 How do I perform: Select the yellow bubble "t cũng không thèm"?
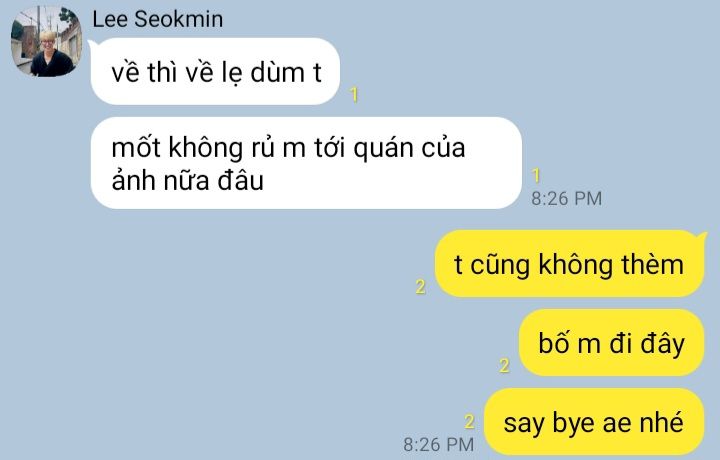point(569,264)
